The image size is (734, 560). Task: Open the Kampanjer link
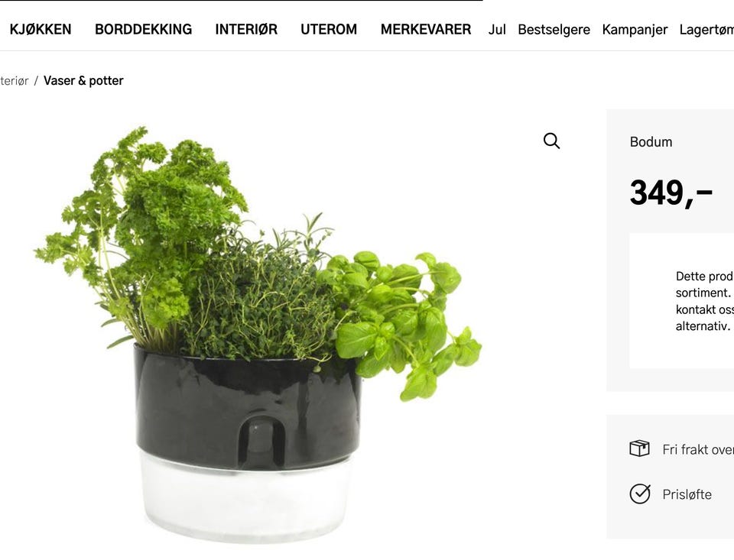635,30
